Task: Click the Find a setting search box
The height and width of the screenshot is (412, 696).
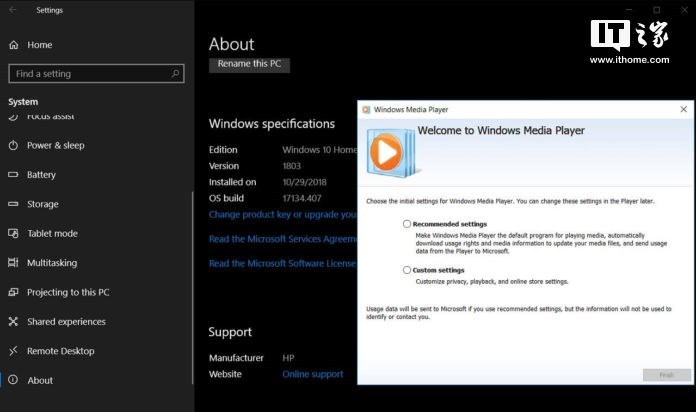Action: coord(96,74)
